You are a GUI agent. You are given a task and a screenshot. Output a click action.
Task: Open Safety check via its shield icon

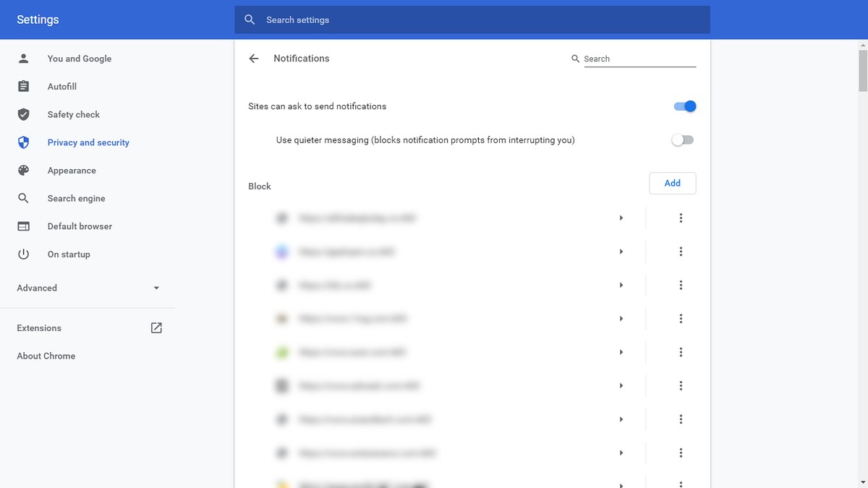[23, 114]
